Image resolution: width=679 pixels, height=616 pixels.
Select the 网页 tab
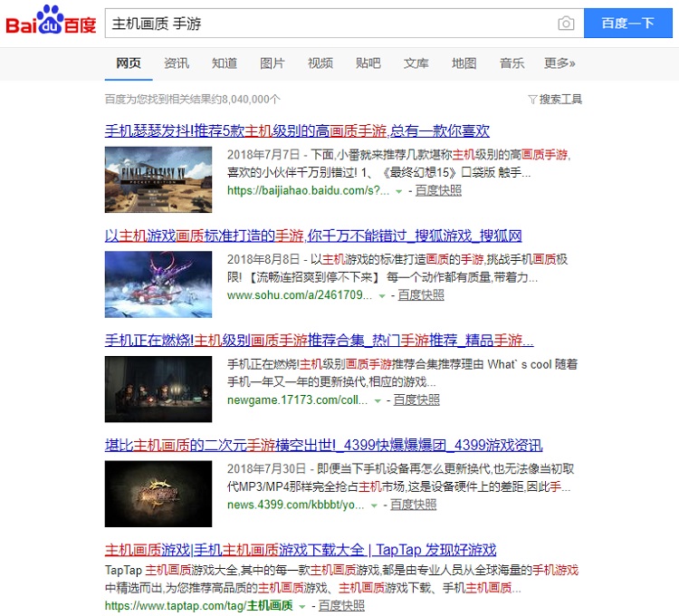tap(129, 63)
